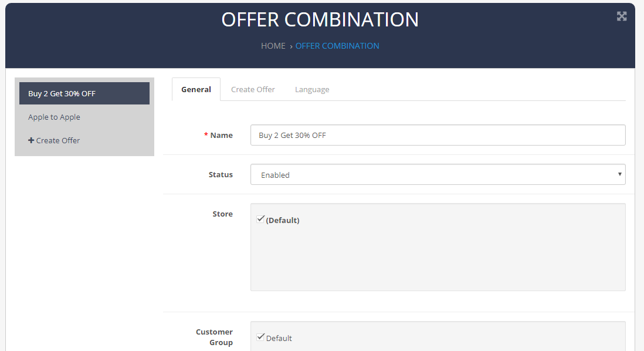Select the General tab
Screen dimensions: 644x351
tap(196, 90)
